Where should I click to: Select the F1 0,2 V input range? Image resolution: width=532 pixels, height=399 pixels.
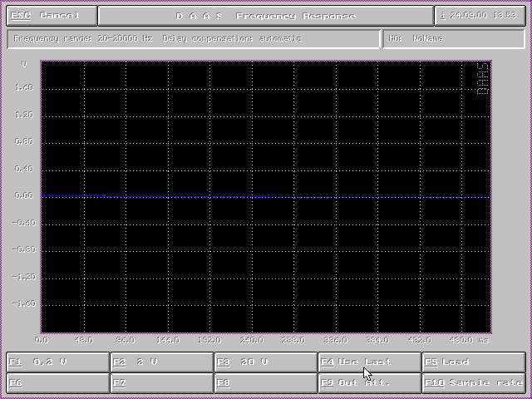pos(58,362)
